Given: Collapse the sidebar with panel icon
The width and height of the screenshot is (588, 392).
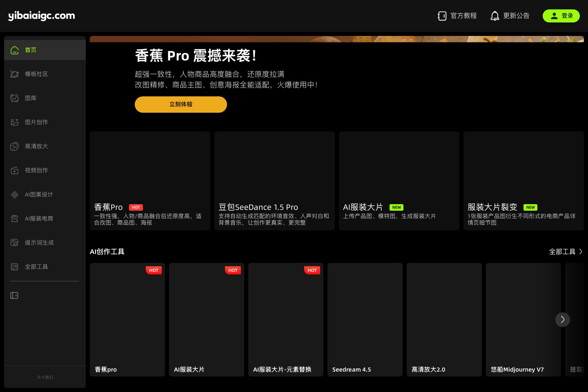Looking at the screenshot, I should (x=14, y=295).
